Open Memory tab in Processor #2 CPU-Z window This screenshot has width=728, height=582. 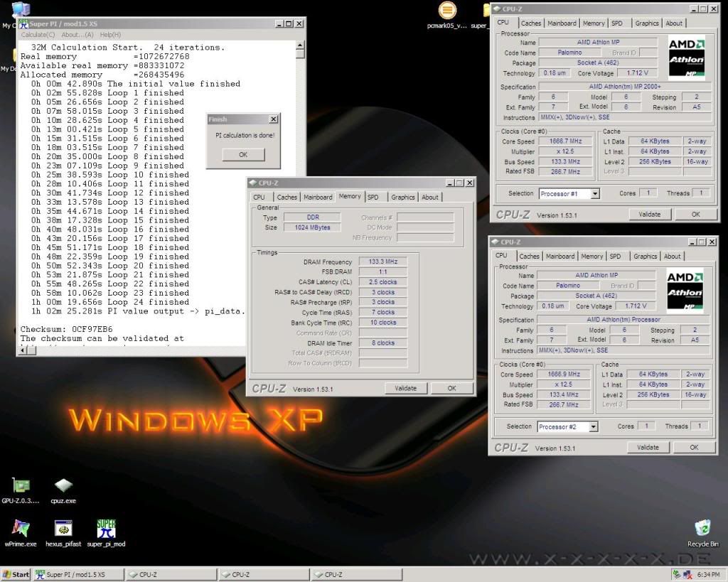(592, 257)
